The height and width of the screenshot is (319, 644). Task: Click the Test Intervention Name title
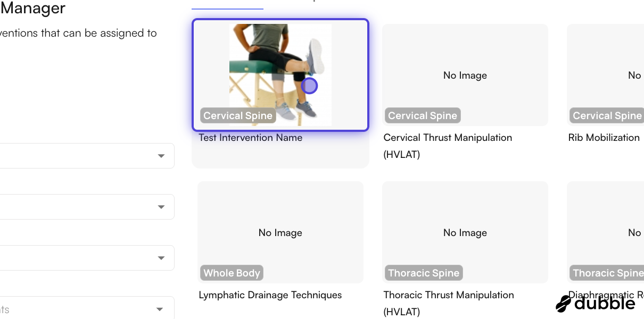pos(251,138)
